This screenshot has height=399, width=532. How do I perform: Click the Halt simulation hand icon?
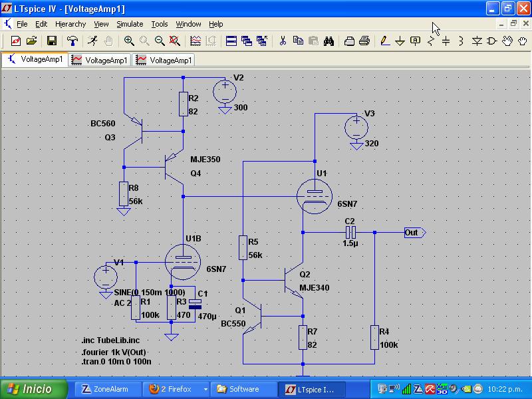pos(108,41)
